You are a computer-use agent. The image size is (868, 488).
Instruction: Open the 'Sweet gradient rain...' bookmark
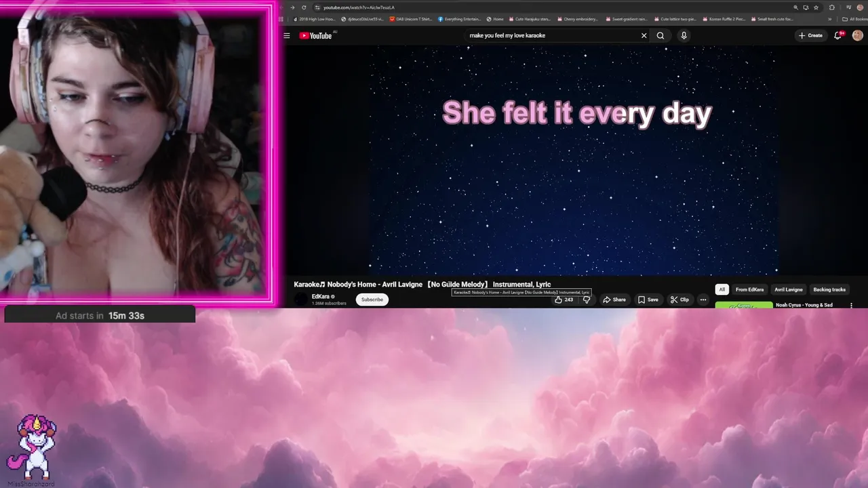pyautogui.click(x=626, y=19)
